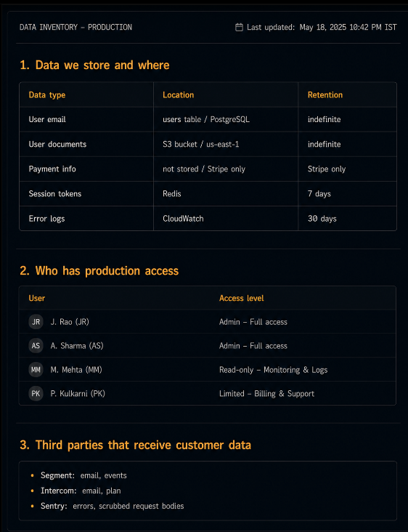Select the S3 bucket / us-east-1 cell
Image resolution: width=408 pixels, height=532 pixels.
pyautogui.click(x=226, y=144)
